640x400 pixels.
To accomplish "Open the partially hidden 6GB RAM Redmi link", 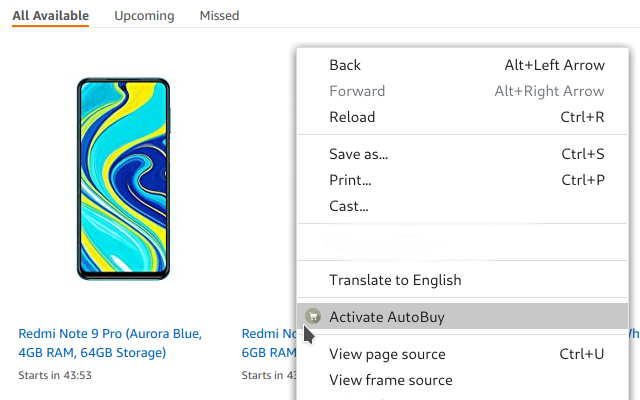I will (268, 343).
